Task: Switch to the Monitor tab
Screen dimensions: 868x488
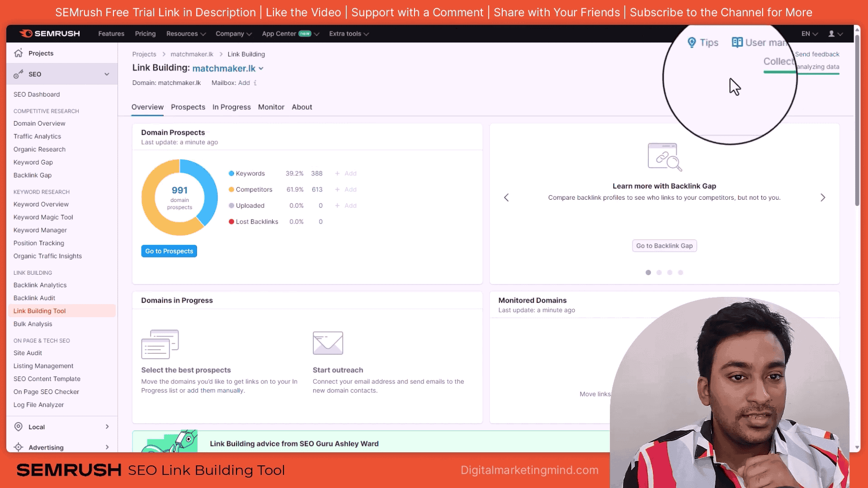Action: tap(271, 107)
